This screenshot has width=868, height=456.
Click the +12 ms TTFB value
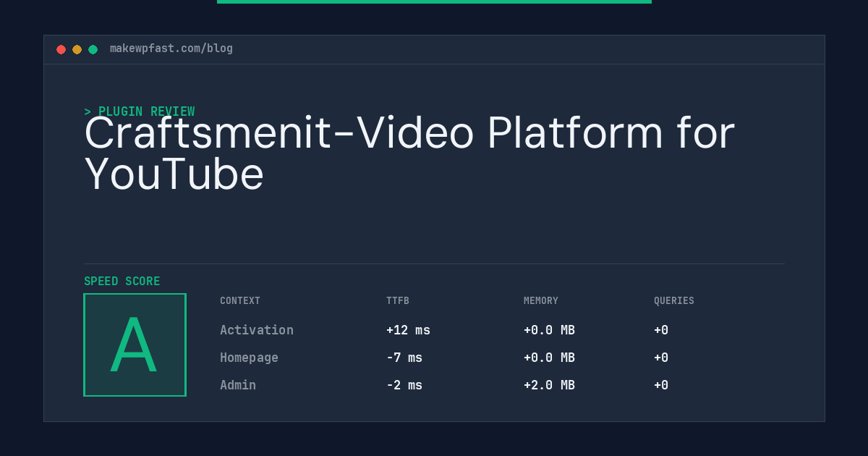coord(408,330)
